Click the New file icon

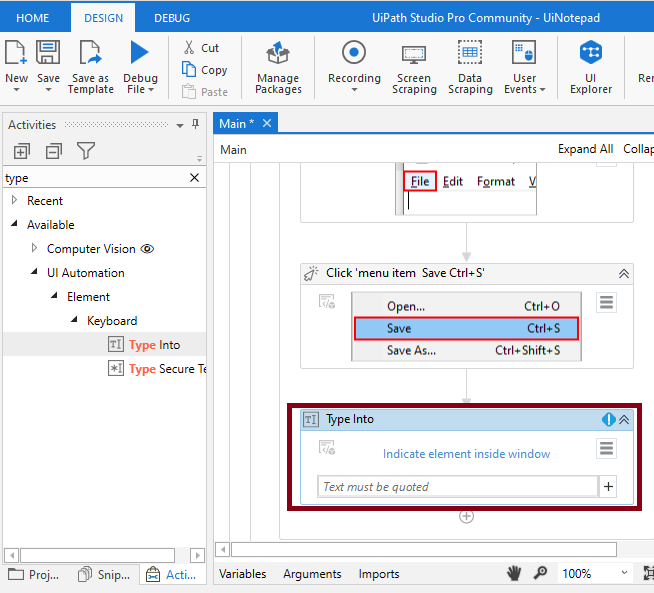[16, 53]
